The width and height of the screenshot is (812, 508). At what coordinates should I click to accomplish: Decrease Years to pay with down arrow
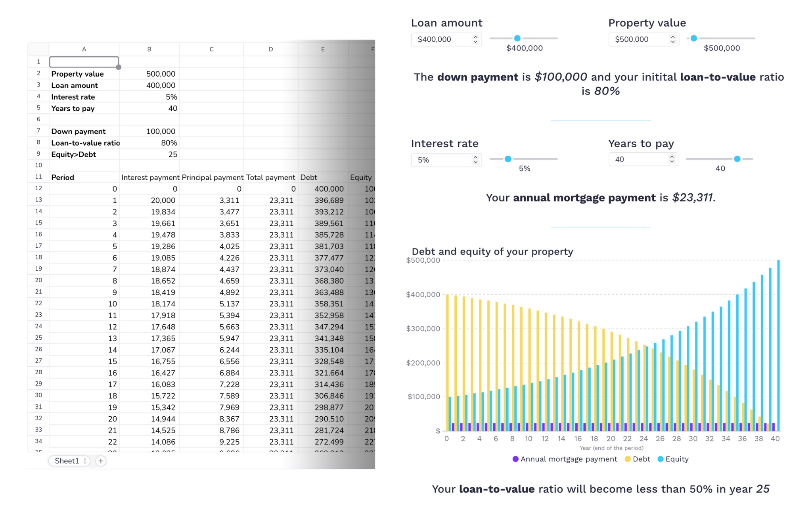672,162
